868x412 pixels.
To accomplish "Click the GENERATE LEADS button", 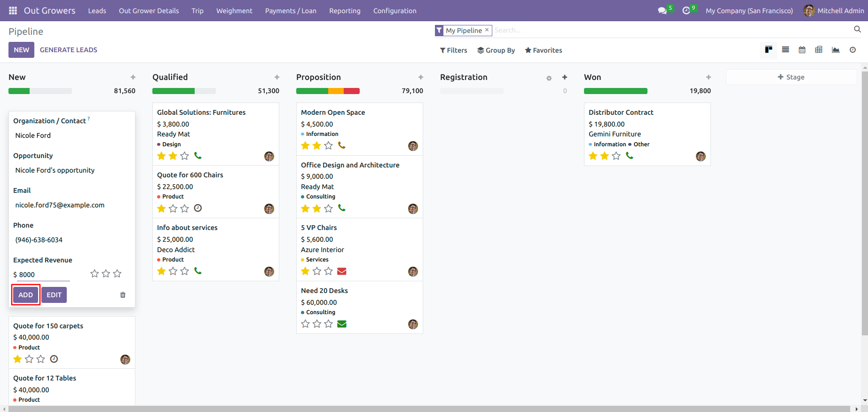I will [69, 50].
